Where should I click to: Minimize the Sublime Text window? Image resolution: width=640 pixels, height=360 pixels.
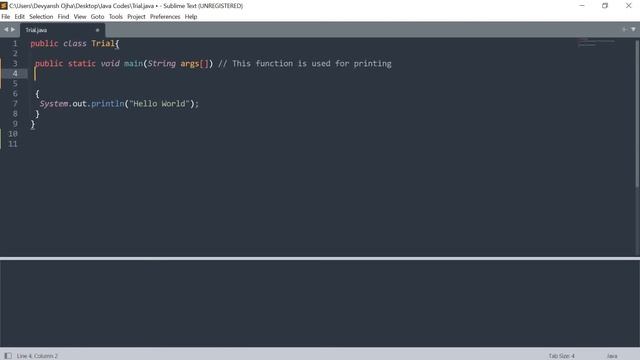tap(582, 6)
